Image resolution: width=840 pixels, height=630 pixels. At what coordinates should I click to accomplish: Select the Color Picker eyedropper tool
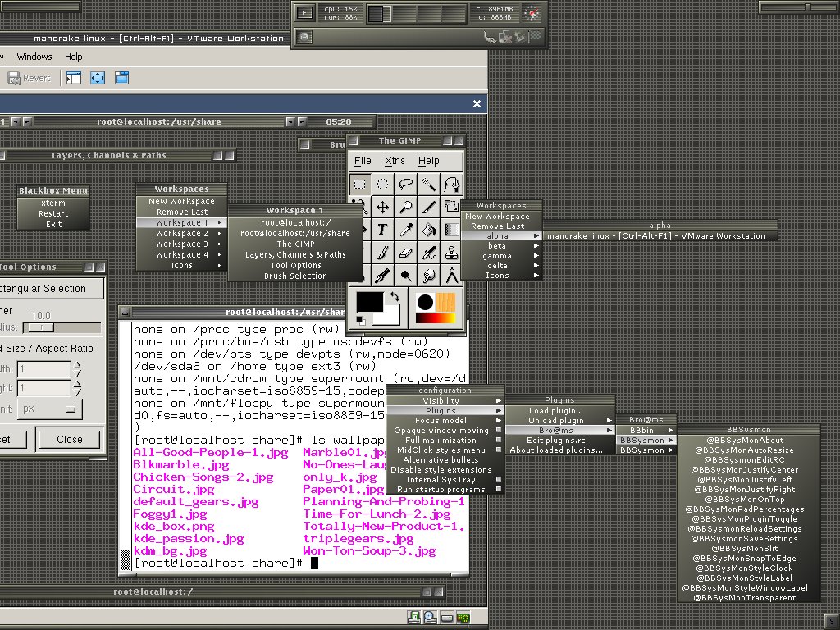405,231
